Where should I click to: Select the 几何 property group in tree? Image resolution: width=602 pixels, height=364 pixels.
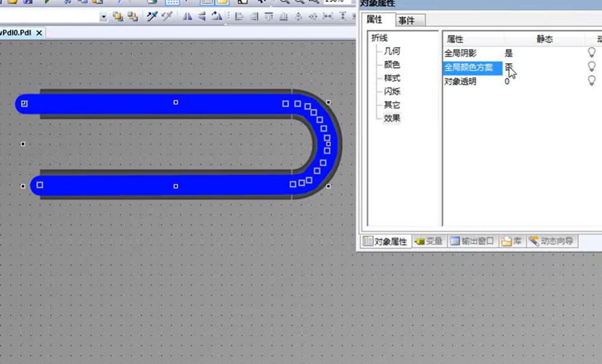(392, 52)
